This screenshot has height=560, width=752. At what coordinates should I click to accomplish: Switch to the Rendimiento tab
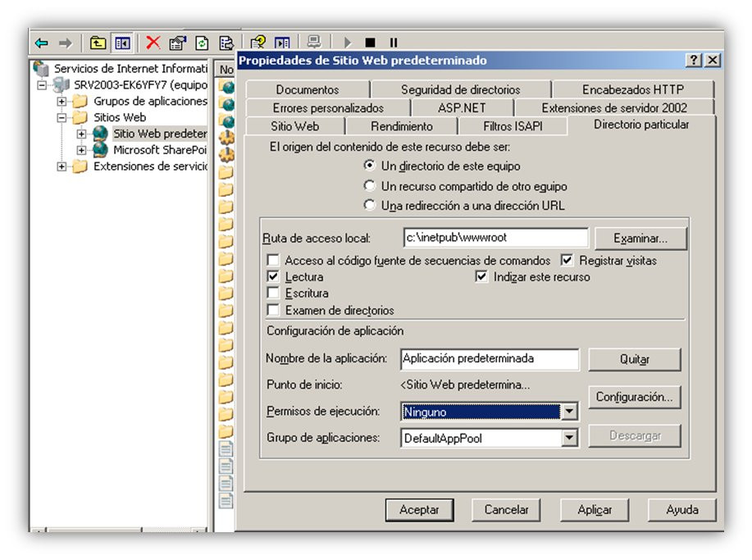coord(401,126)
